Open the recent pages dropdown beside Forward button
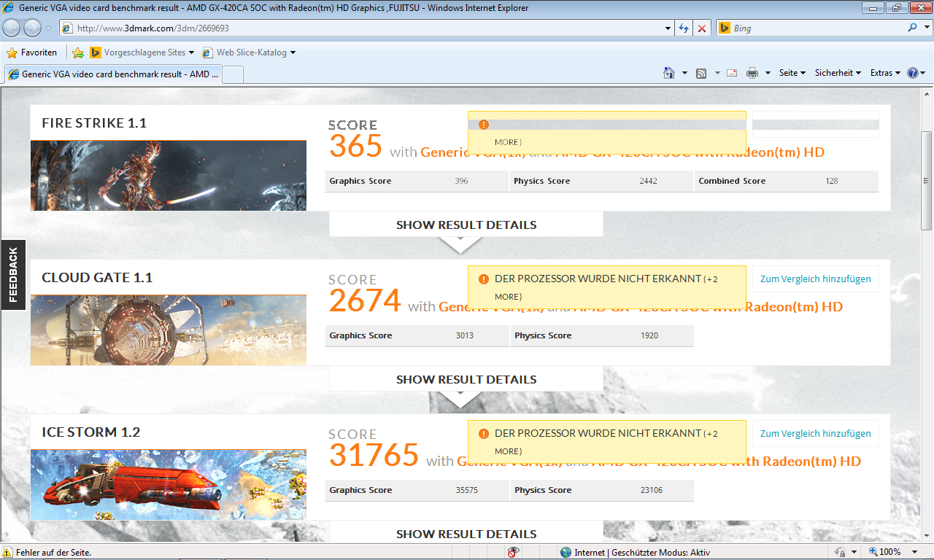The width and height of the screenshot is (934, 560). click(48, 28)
